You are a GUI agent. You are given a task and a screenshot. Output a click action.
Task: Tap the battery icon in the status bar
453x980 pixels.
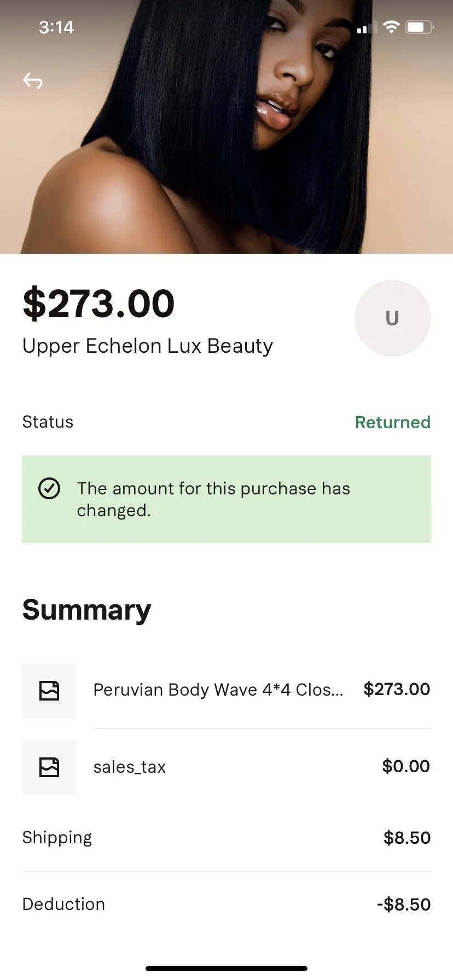click(420, 27)
